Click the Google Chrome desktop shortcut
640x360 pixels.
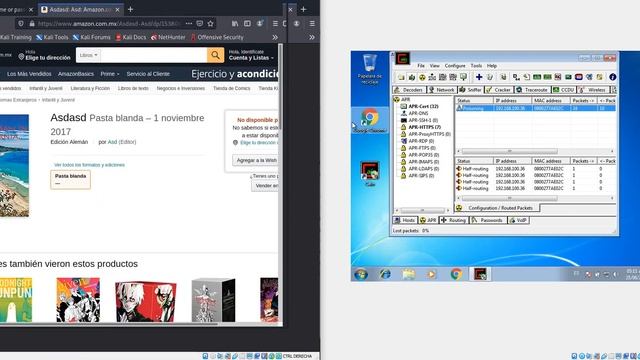pyautogui.click(x=370, y=120)
